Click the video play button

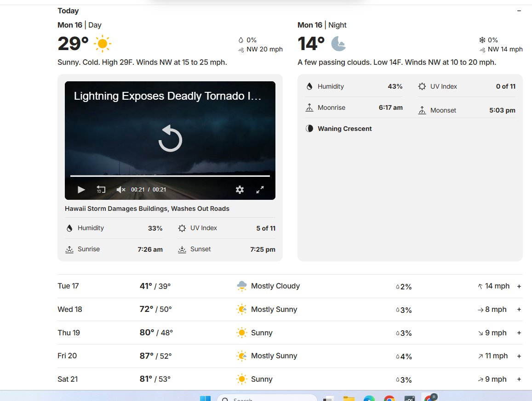pyautogui.click(x=81, y=190)
